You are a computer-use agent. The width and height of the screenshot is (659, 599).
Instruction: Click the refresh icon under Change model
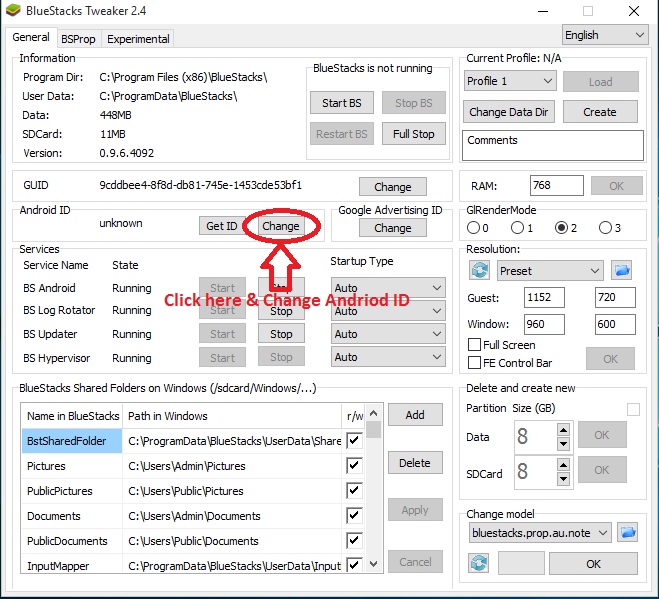pyautogui.click(x=478, y=563)
